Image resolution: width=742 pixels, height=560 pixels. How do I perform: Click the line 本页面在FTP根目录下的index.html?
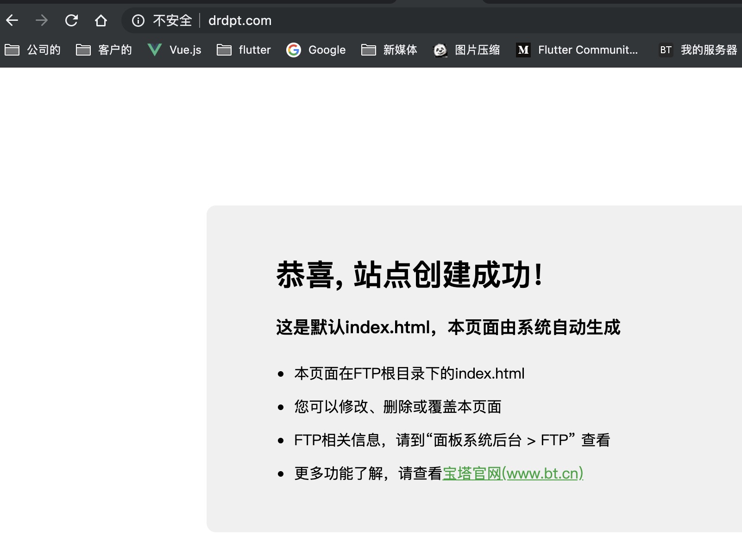tap(409, 373)
